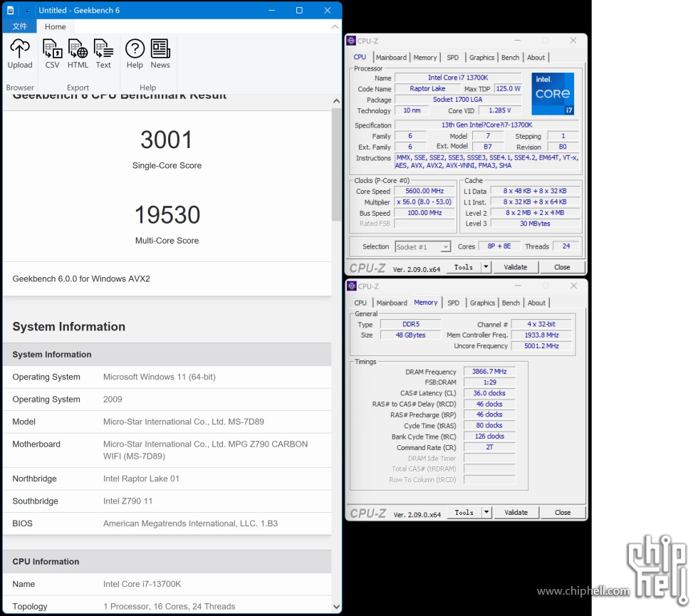
Task: Click the 19530 multi-core score
Action: (x=167, y=215)
